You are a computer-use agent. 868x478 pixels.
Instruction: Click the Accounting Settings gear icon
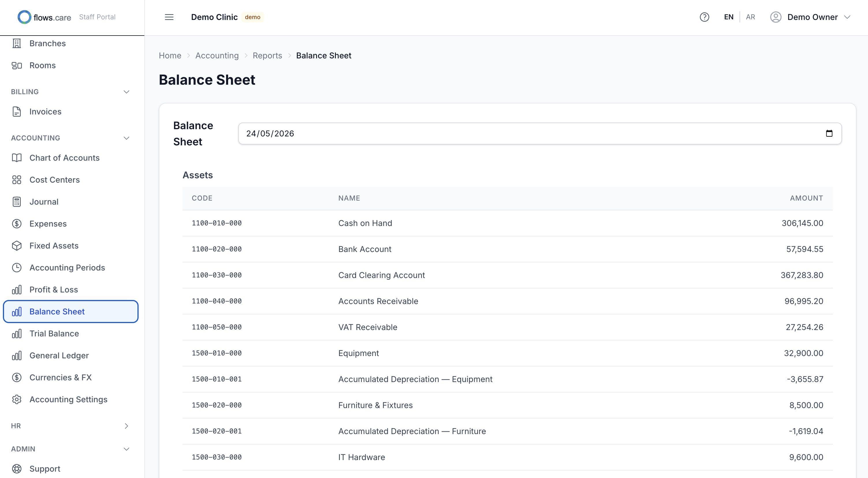pyautogui.click(x=16, y=399)
